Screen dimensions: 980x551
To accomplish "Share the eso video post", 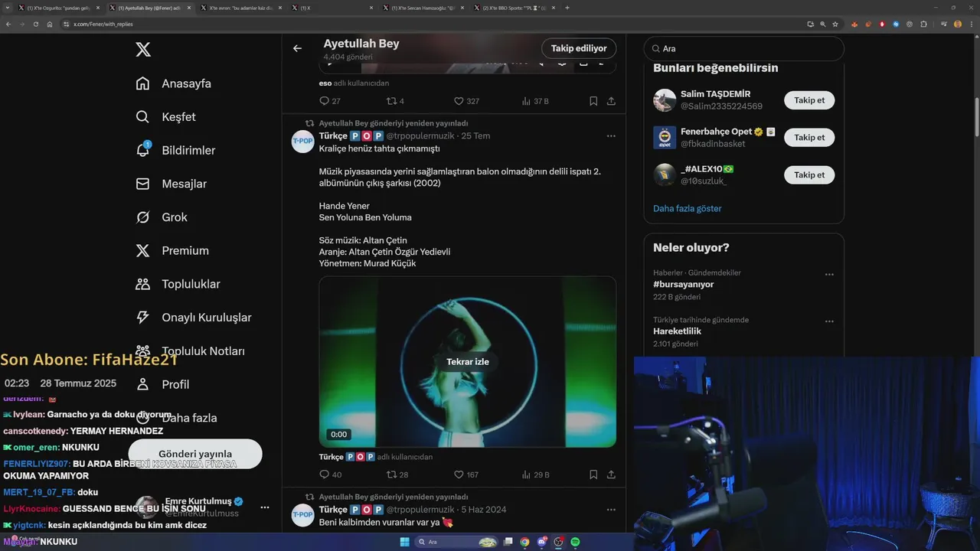I will click(x=611, y=101).
